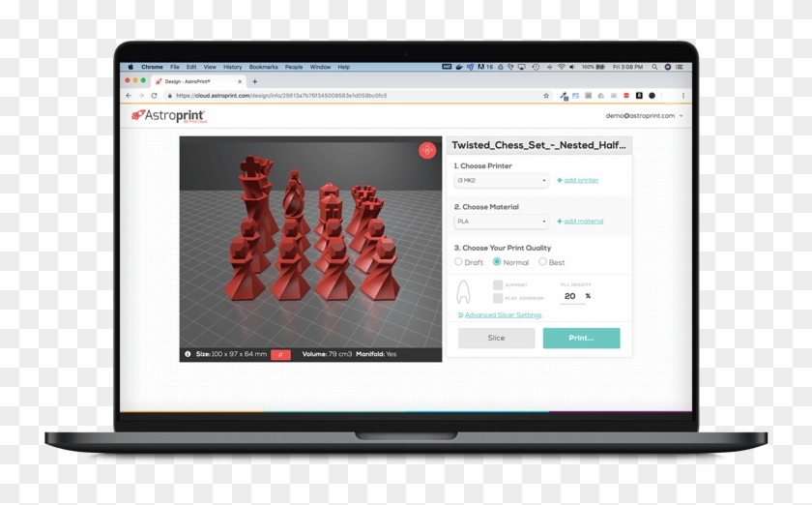
Task: Enable the Support checkbox
Action: (498, 285)
